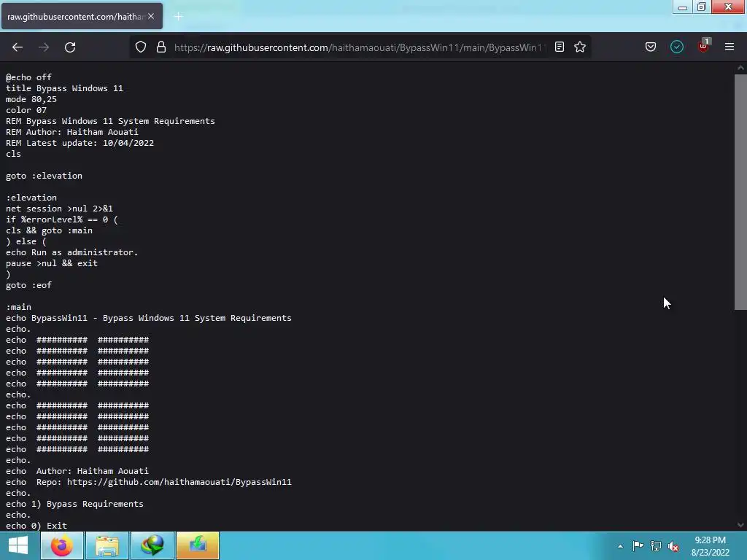The width and height of the screenshot is (747, 560).
Task: Click 'mode 80,25' line
Action: 31,99
